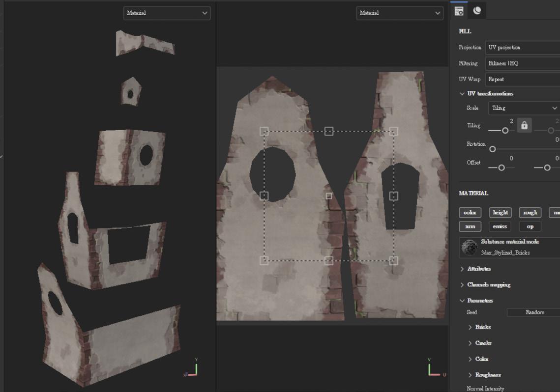560x392 pixels.
Task: Switch to the sphere-shaped panel tab icon
Action: tap(477, 11)
